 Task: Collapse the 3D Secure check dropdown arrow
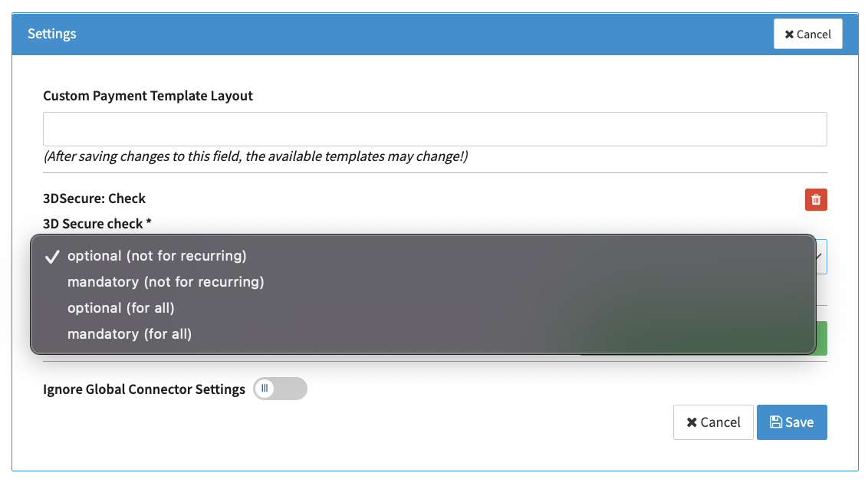tap(820, 256)
